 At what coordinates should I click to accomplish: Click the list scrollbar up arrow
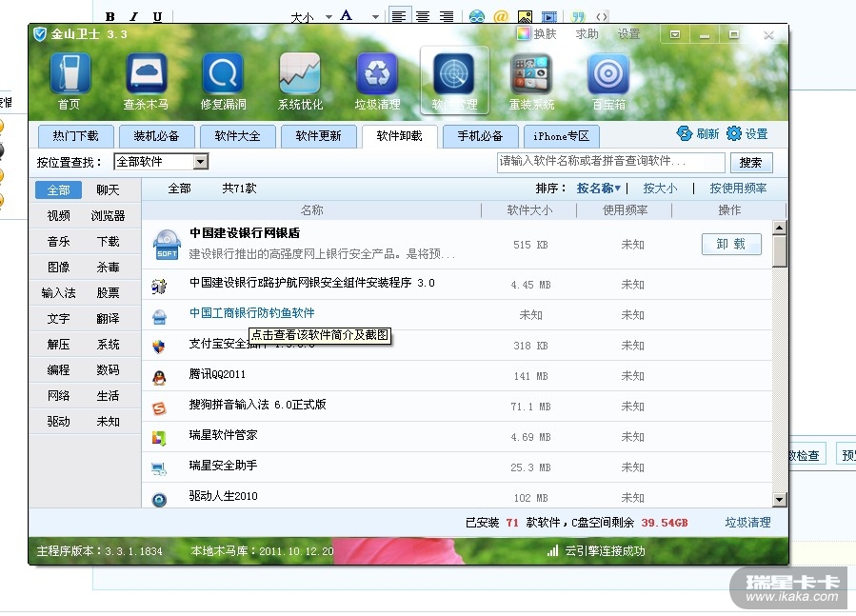(779, 228)
